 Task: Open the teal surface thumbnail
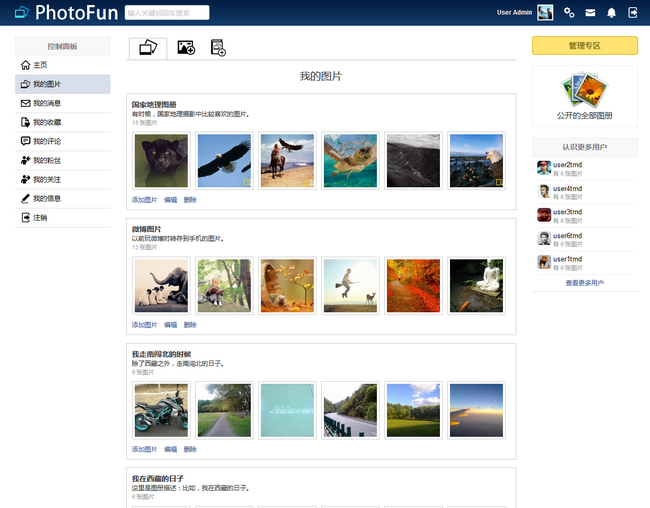coord(287,410)
